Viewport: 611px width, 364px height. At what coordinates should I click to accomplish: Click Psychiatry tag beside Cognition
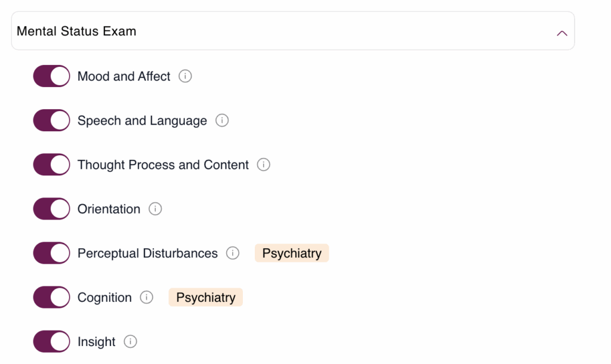click(206, 297)
